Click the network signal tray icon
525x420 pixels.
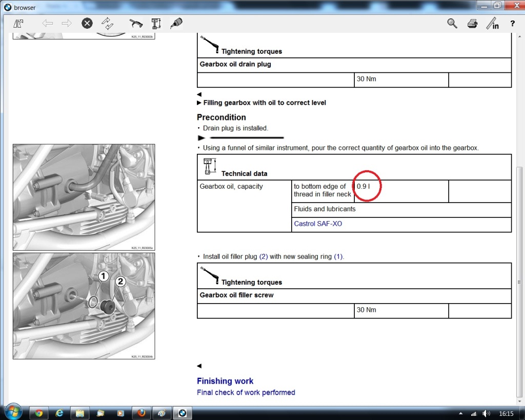[x=474, y=414]
